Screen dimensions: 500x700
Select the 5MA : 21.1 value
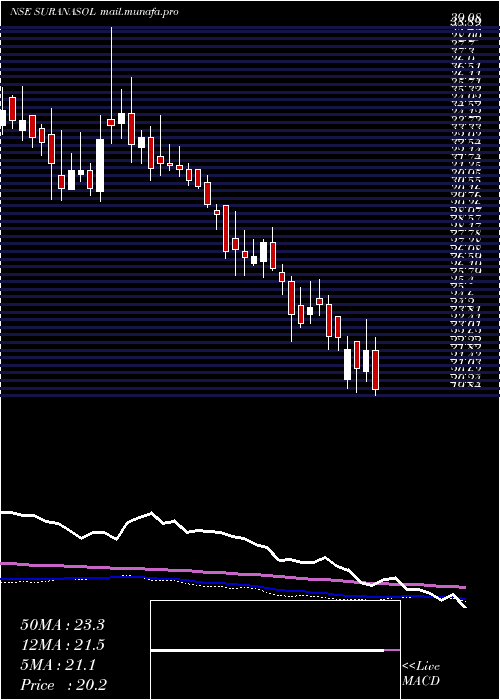coord(58,666)
